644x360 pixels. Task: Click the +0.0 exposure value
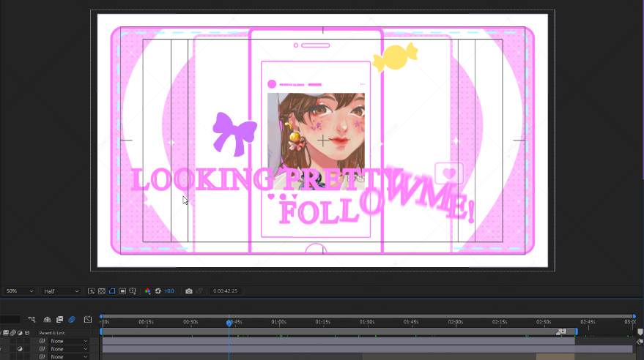(x=169, y=291)
